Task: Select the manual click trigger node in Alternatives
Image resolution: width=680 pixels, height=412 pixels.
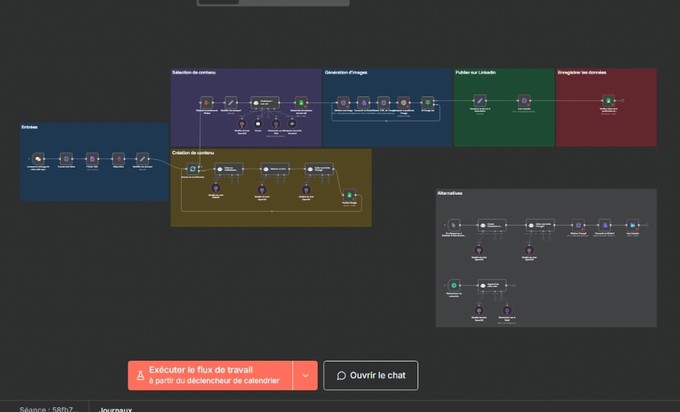Action: [x=454, y=225]
